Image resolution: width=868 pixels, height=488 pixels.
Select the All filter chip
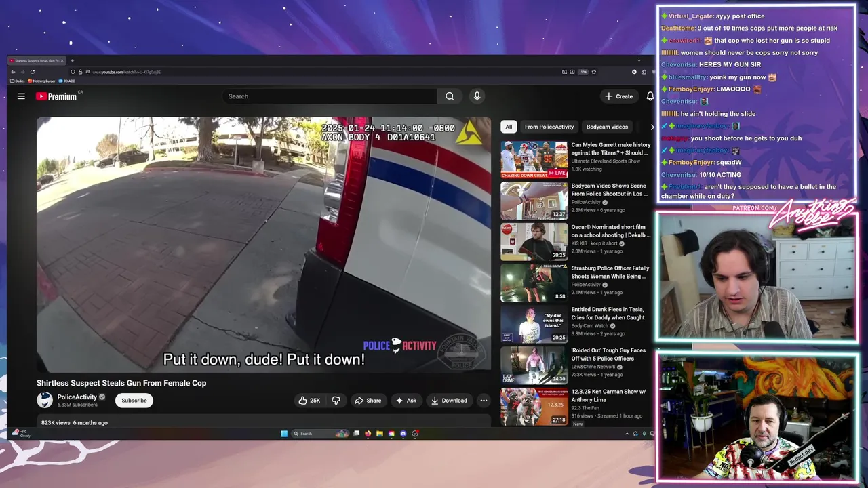pos(509,127)
